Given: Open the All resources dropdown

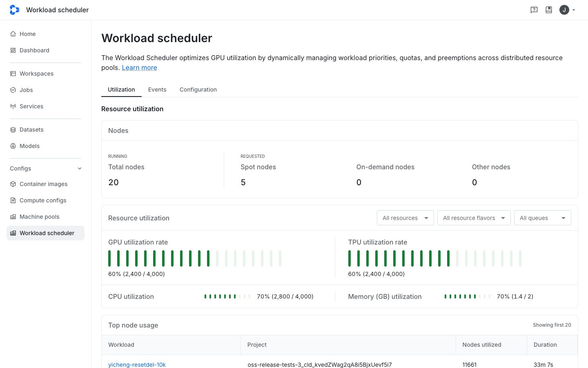Looking at the screenshot, I should pyautogui.click(x=405, y=218).
